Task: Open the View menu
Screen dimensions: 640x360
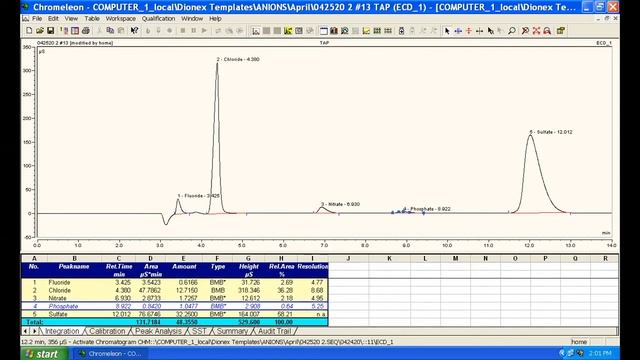Action: [71, 18]
